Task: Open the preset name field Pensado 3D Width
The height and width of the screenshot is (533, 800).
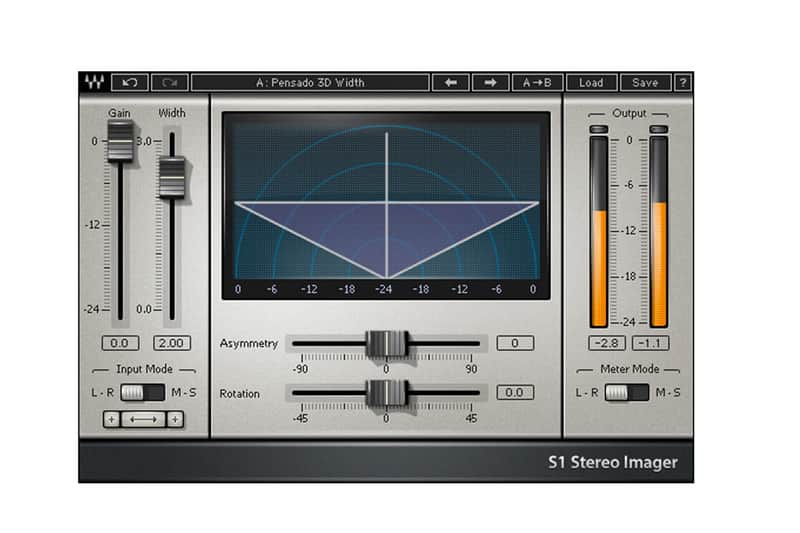Action: [310, 83]
